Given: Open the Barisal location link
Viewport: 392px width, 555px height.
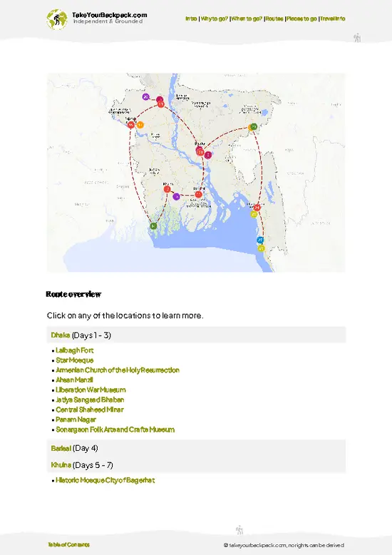Looking at the screenshot, I should pyautogui.click(x=61, y=449).
